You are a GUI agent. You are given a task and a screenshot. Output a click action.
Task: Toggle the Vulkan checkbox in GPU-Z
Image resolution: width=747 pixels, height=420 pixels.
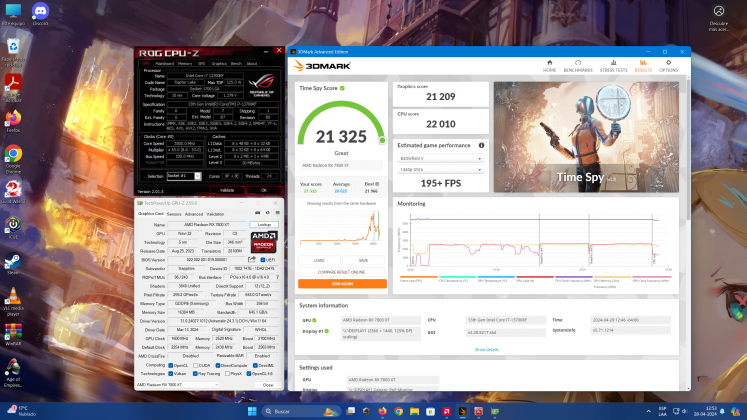[171, 374]
